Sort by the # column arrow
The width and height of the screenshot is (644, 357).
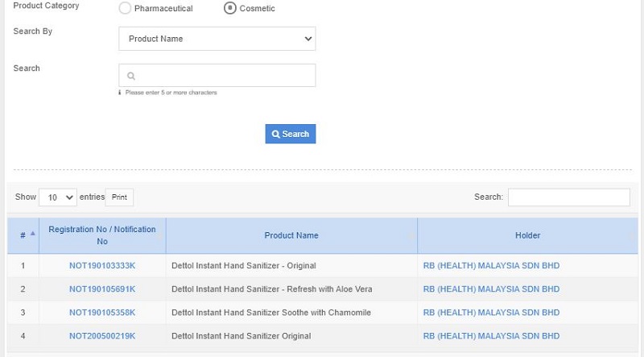33,235
